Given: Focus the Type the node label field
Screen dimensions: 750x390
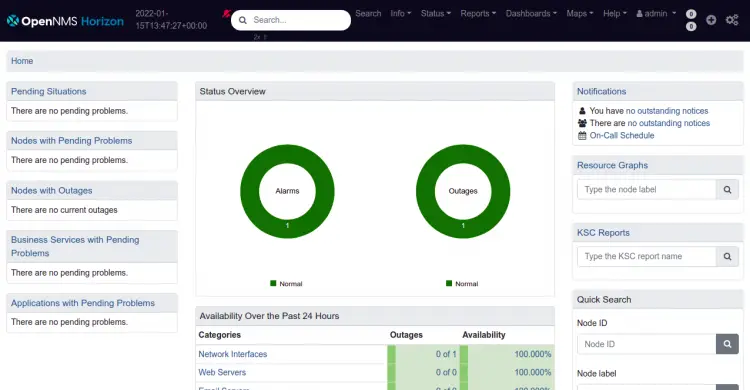Looking at the screenshot, I should coord(647,189).
